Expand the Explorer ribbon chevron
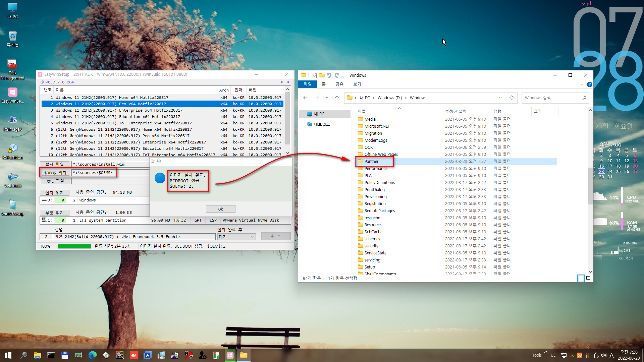Viewport: 644px width, 362px height. point(582,84)
